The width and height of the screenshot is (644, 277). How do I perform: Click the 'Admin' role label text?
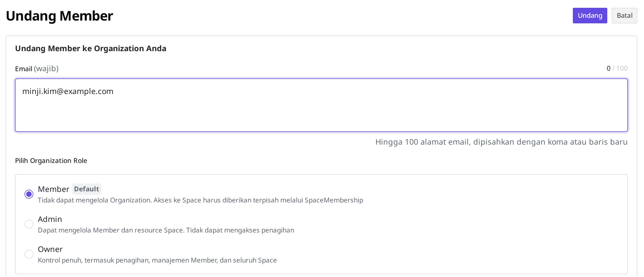pos(50,219)
